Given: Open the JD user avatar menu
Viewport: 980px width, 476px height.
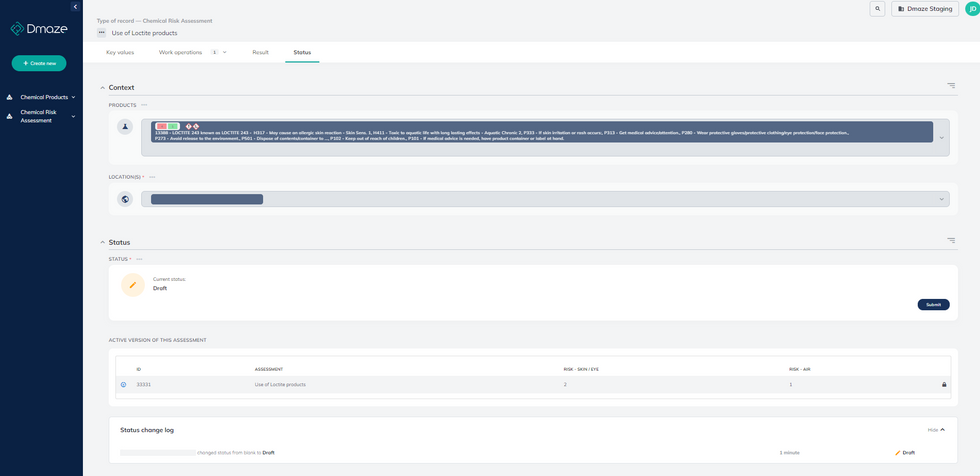Looking at the screenshot, I should pos(972,9).
